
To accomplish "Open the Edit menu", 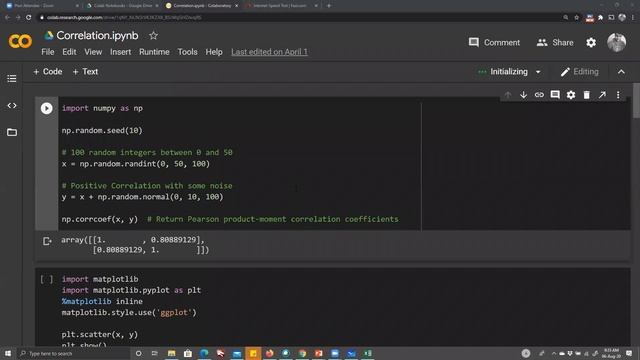I will [69, 52].
